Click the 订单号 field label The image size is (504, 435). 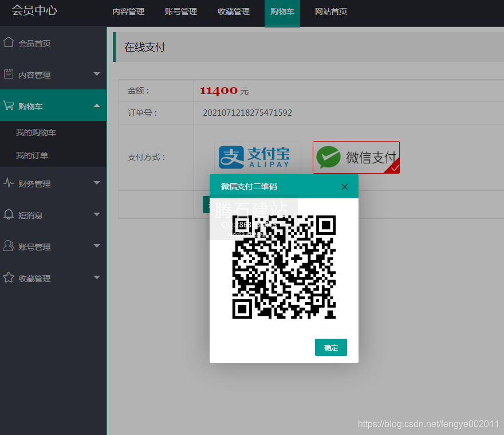point(143,113)
